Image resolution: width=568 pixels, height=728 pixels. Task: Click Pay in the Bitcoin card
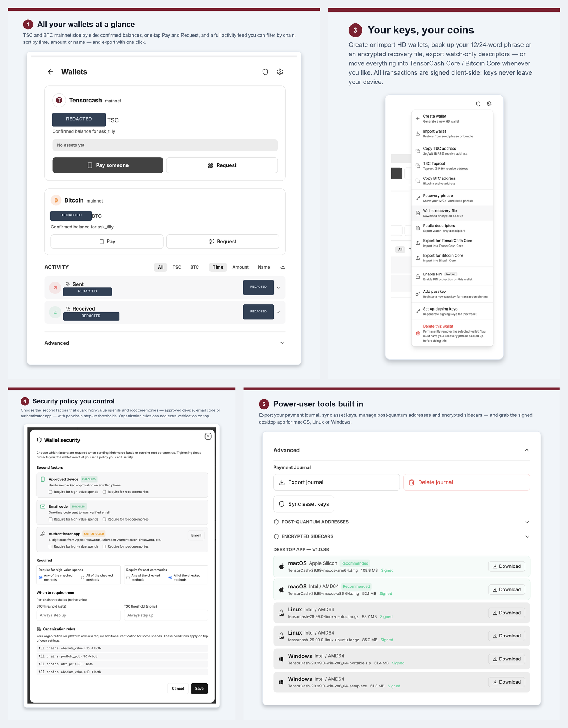107,242
